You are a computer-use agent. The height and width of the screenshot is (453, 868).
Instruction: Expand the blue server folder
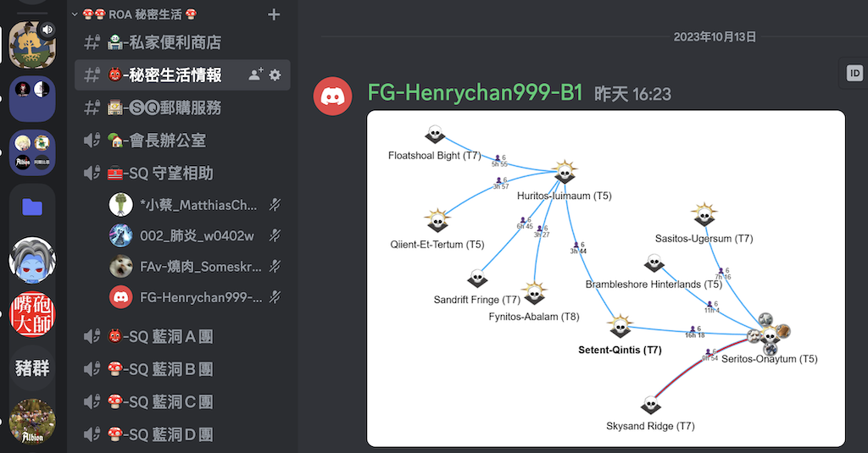[32, 207]
